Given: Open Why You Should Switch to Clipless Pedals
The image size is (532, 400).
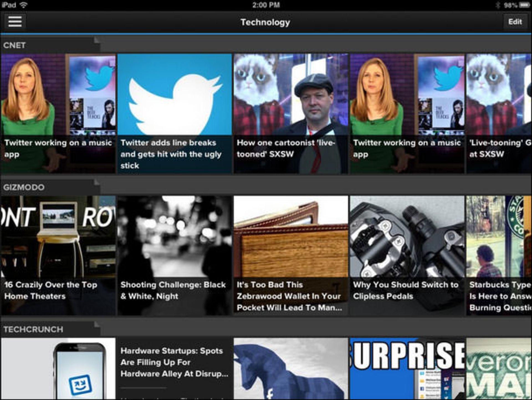Looking at the screenshot, I should 407,255.
